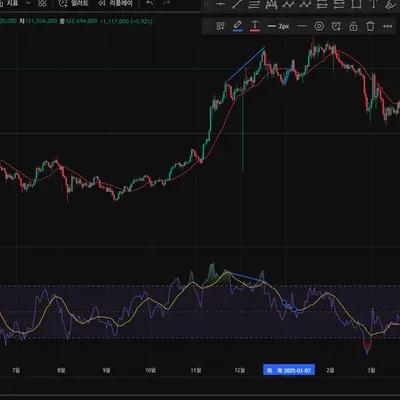Click the change value +1,117,000

(x=114, y=21)
